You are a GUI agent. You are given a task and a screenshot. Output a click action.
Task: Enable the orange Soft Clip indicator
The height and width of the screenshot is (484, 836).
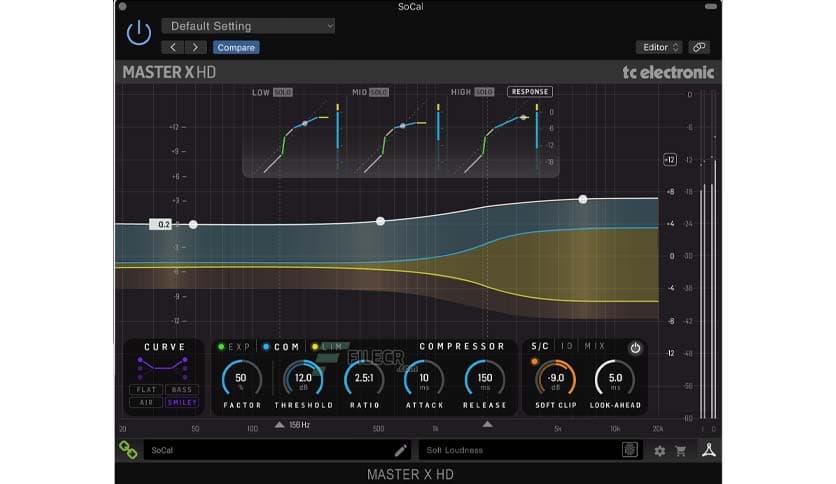(534, 362)
